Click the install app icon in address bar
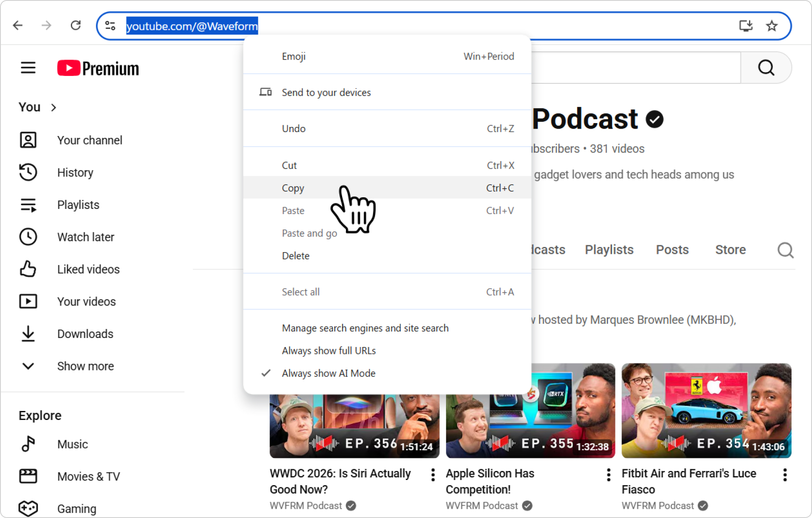812x518 pixels. pos(746,26)
